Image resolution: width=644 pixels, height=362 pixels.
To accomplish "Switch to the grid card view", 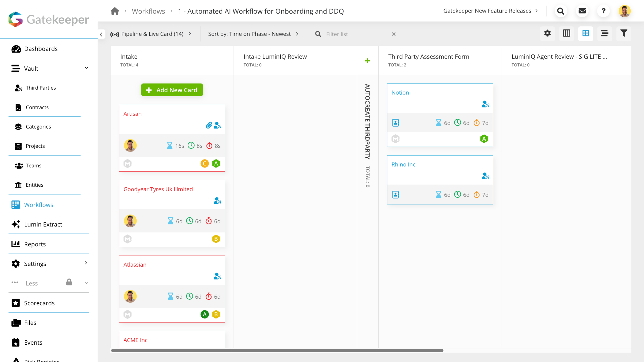I will [585, 33].
